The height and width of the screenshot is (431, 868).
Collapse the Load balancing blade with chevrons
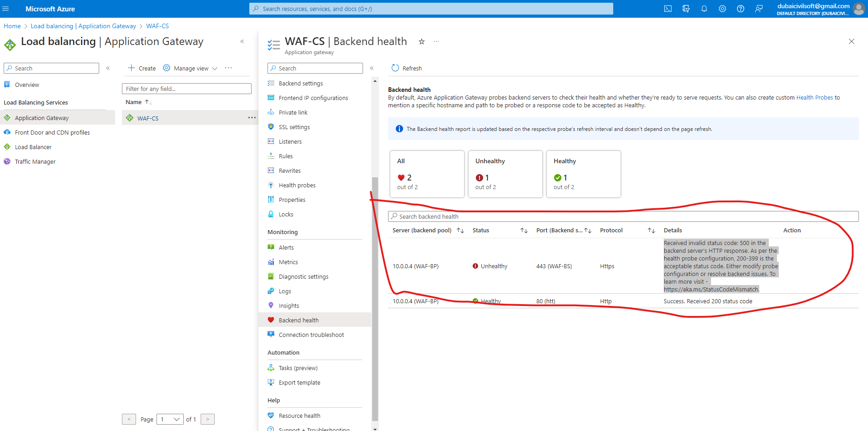tap(242, 41)
